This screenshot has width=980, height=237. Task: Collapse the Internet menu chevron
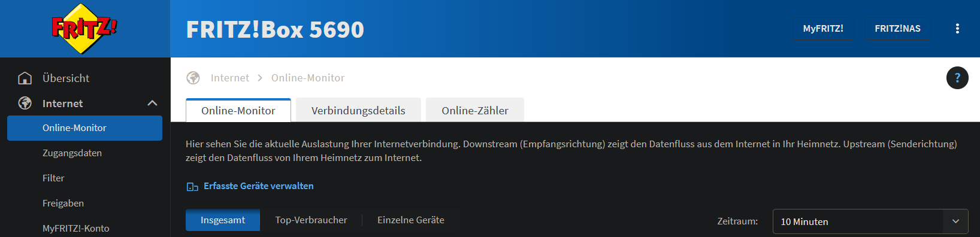152,104
